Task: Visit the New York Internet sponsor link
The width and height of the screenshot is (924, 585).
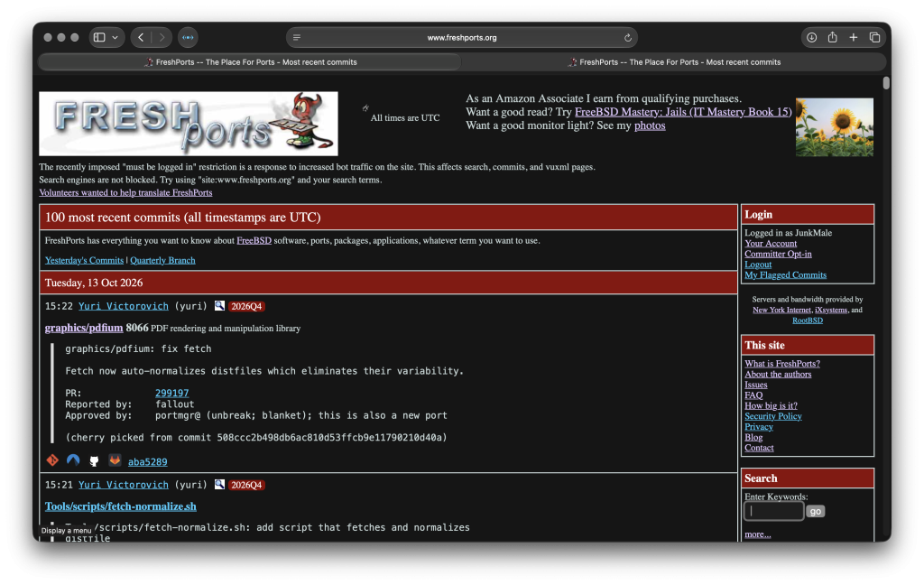Action: coord(781,310)
